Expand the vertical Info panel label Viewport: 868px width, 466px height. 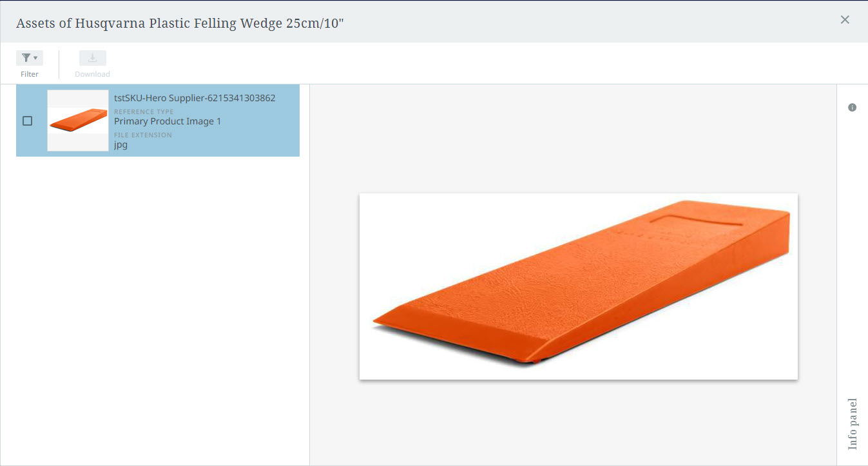pyautogui.click(x=853, y=423)
